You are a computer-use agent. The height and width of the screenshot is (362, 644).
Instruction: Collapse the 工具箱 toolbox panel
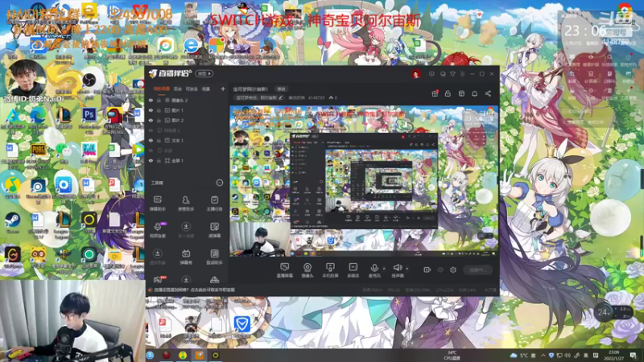220,183
